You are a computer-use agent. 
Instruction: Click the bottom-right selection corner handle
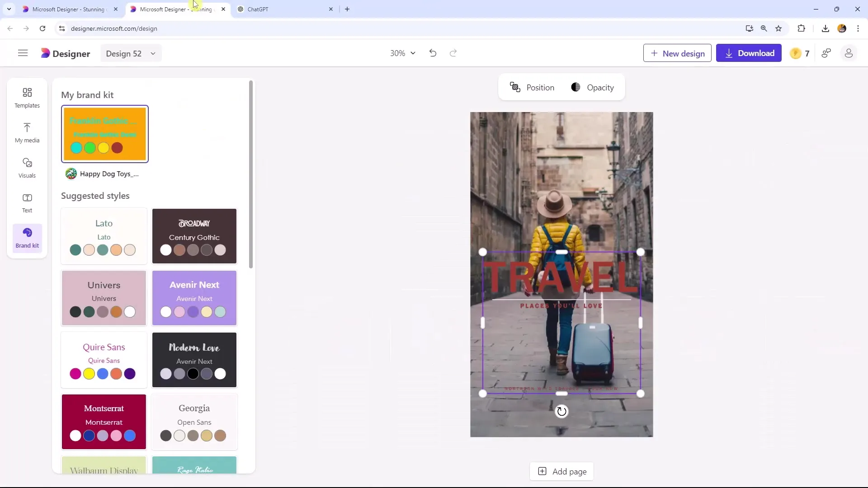[640, 394]
